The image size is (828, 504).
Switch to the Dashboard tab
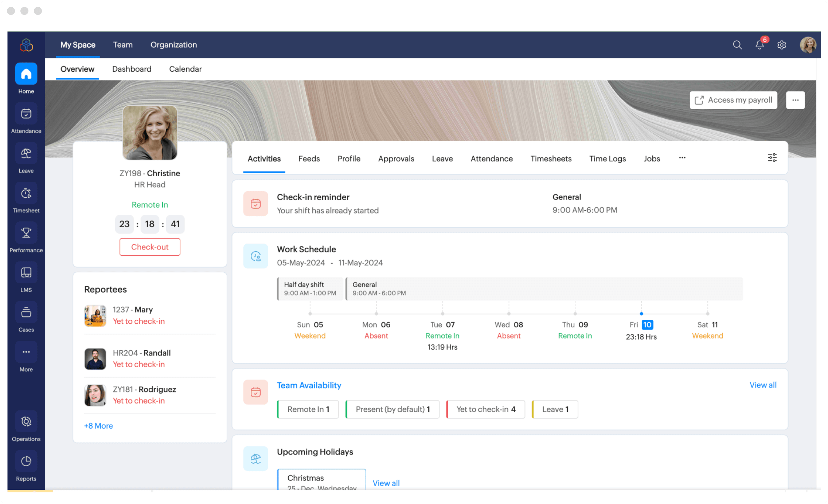click(131, 68)
